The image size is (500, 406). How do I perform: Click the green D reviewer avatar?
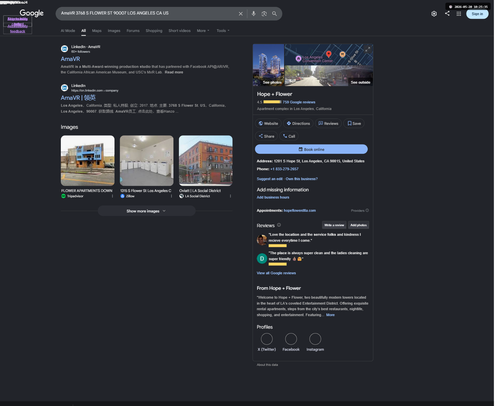[262, 258]
